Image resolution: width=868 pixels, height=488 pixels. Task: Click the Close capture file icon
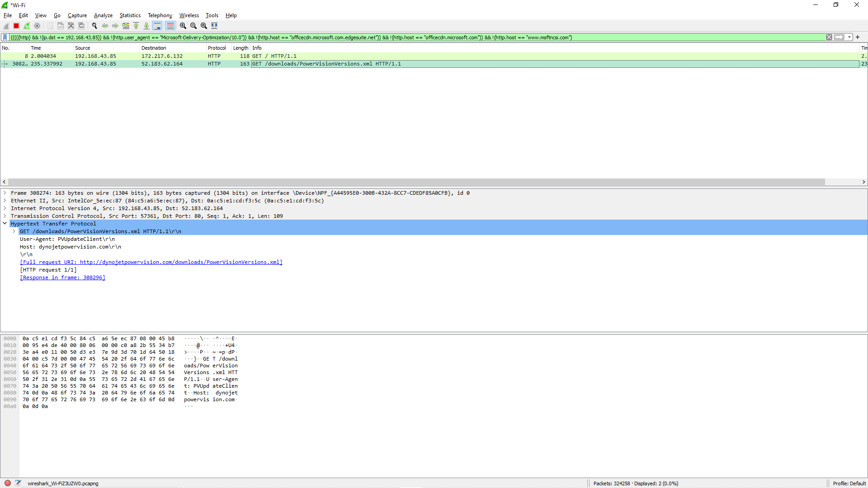(x=71, y=26)
